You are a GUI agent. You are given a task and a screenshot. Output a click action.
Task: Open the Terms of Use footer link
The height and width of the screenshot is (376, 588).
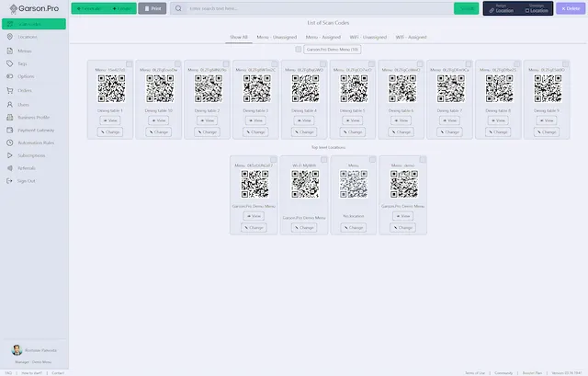click(475, 373)
